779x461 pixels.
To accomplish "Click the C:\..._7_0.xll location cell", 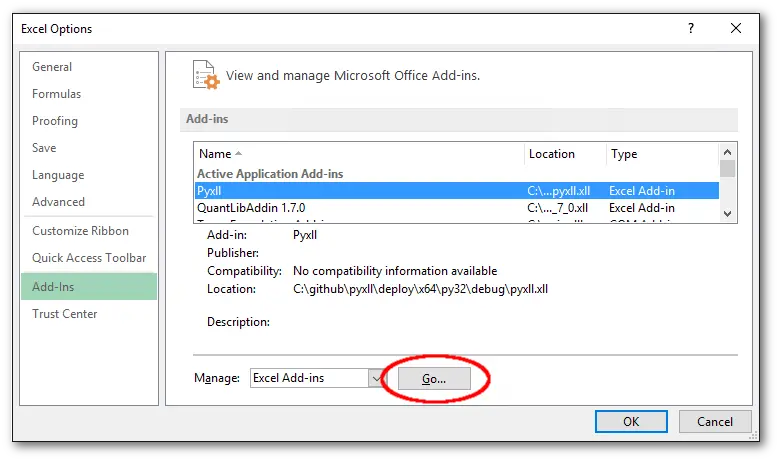I will (x=557, y=208).
